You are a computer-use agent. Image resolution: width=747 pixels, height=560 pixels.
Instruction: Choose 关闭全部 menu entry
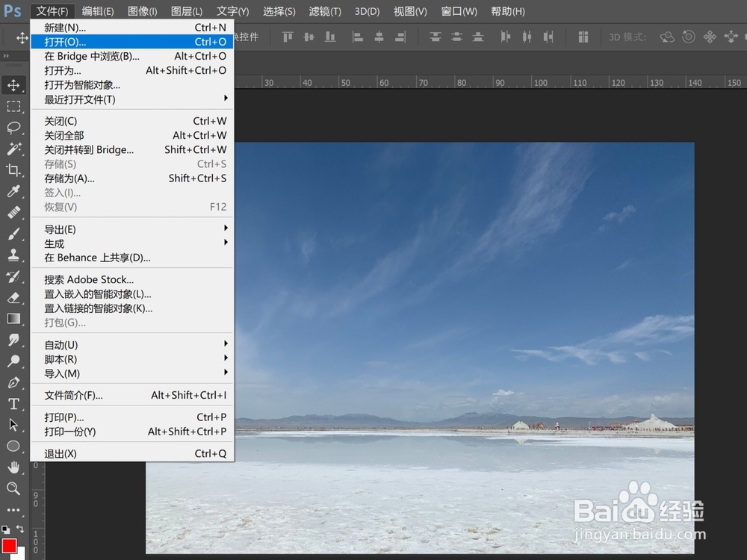click(x=132, y=136)
